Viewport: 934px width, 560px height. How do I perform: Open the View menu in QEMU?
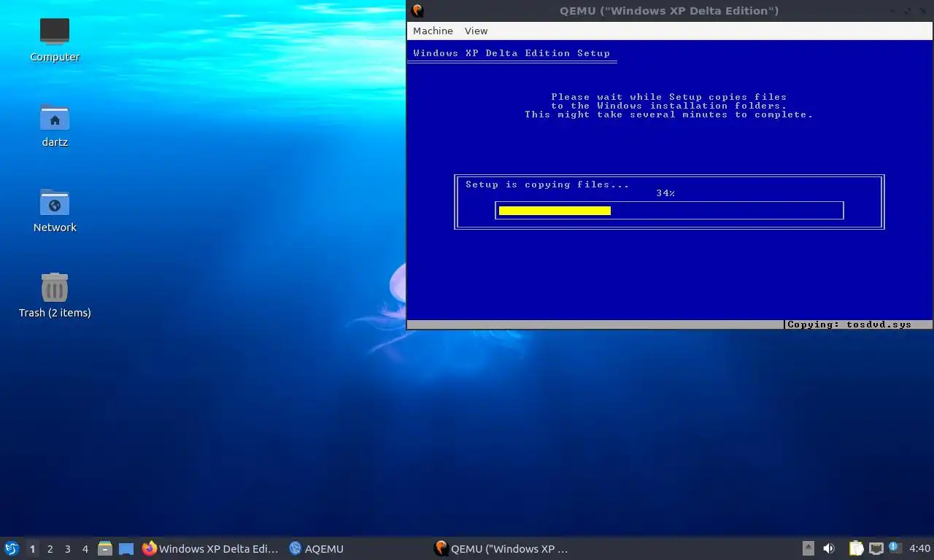pos(476,31)
